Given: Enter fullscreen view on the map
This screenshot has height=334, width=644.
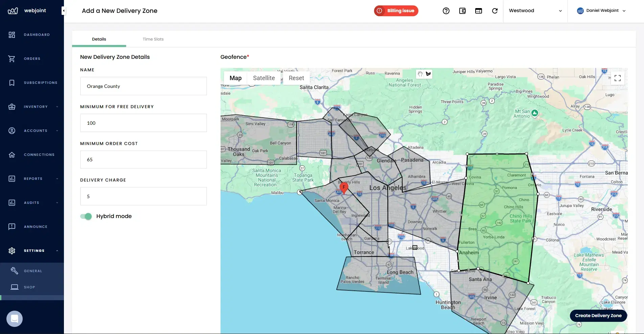Looking at the screenshot, I should click(x=618, y=78).
